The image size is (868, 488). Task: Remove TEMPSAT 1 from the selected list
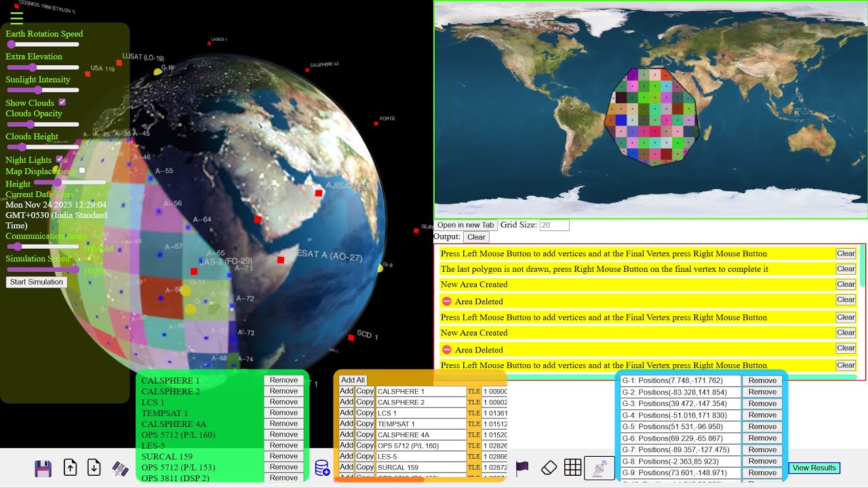pos(283,413)
